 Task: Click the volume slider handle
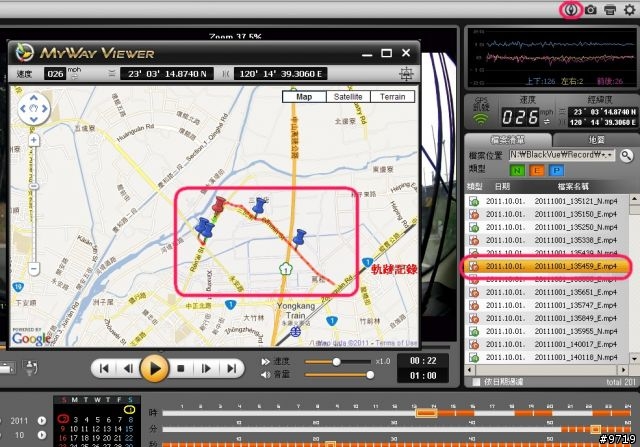370,375
